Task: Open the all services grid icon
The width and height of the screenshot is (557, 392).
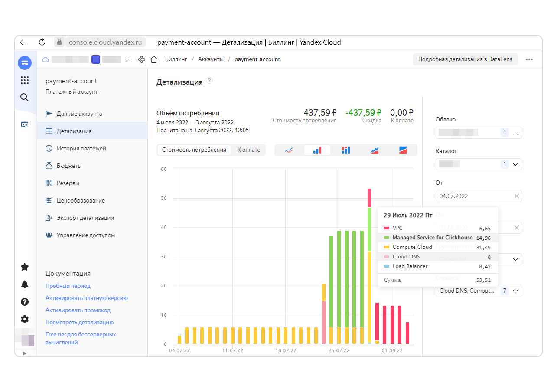Action: coord(25,80)
